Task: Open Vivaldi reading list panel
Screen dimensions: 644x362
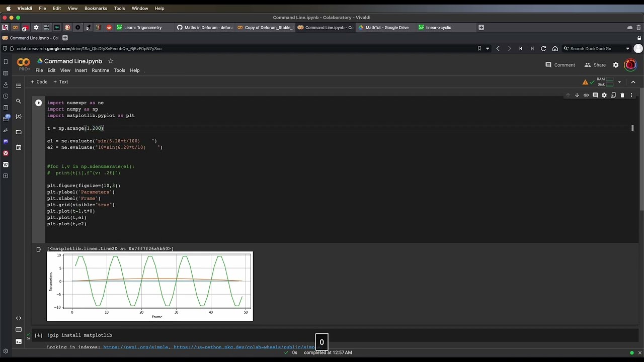Action: pyautogui.click(x=6, y=73)
